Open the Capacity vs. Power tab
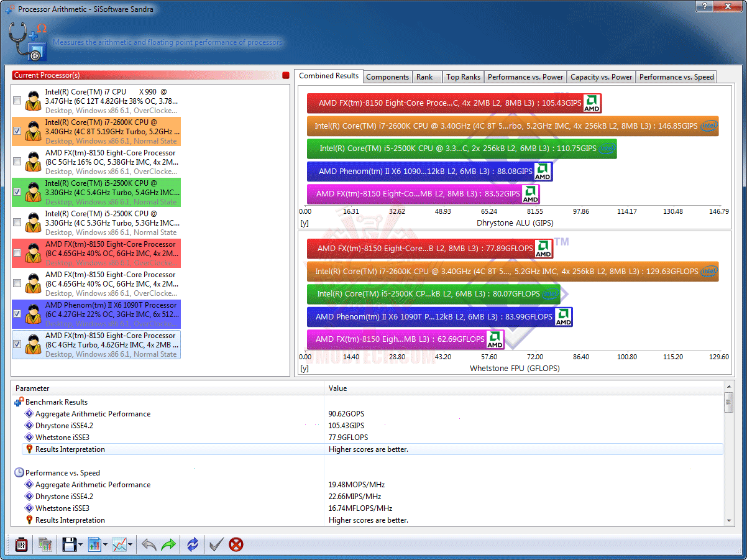 coord(602,77)
